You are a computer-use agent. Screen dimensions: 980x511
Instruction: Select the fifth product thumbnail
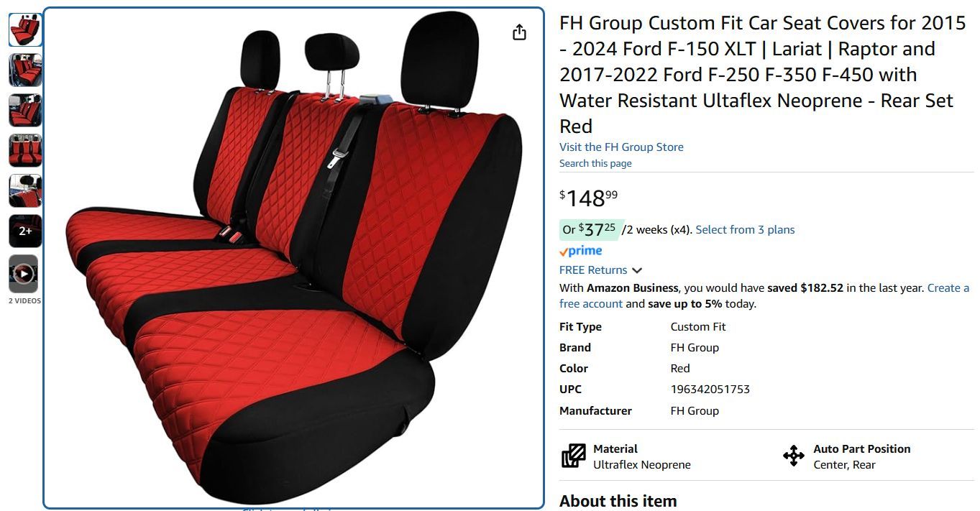[x=25, y=191]
